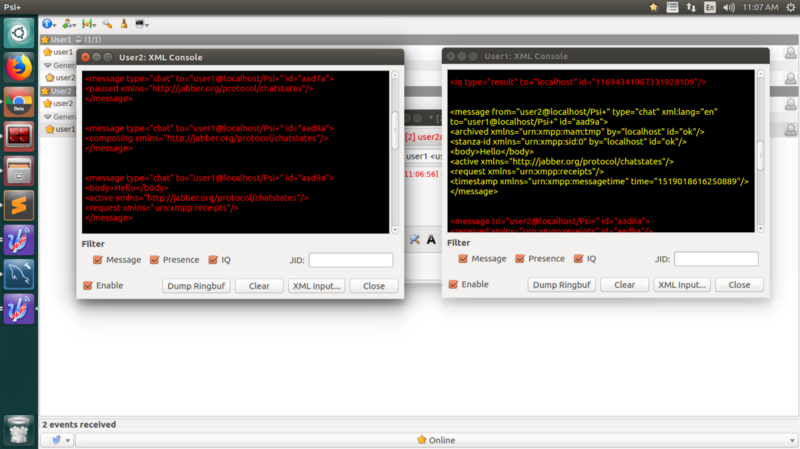Image resolution: width=800 pixels, height=449 pixels.
Task: Collapse the General group under User1 account
Action: (x=48, y=64)
